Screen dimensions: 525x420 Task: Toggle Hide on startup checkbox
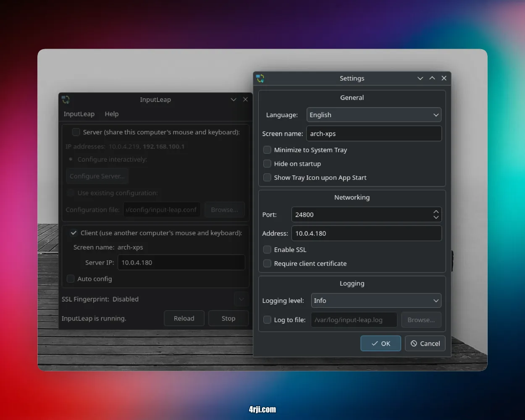click(267, 164)
